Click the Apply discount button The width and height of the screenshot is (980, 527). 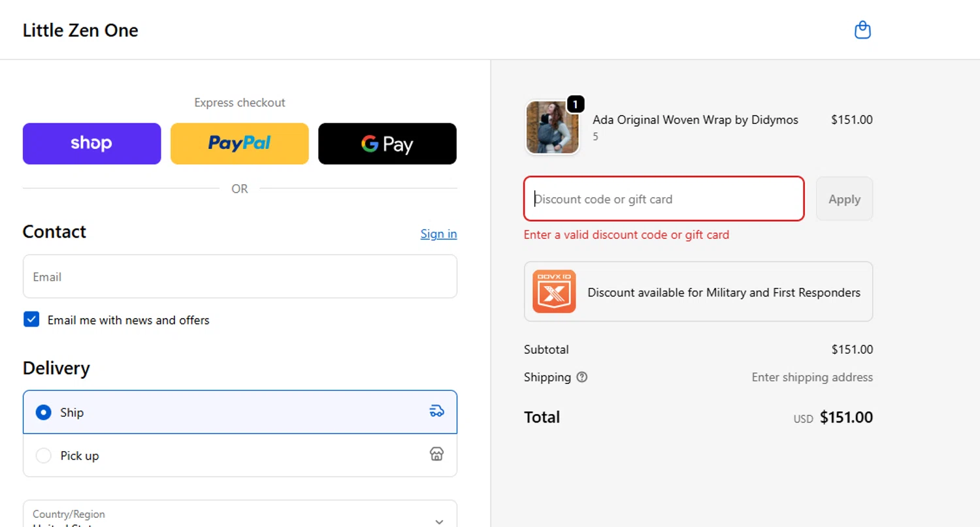click(x=844, y=199)
